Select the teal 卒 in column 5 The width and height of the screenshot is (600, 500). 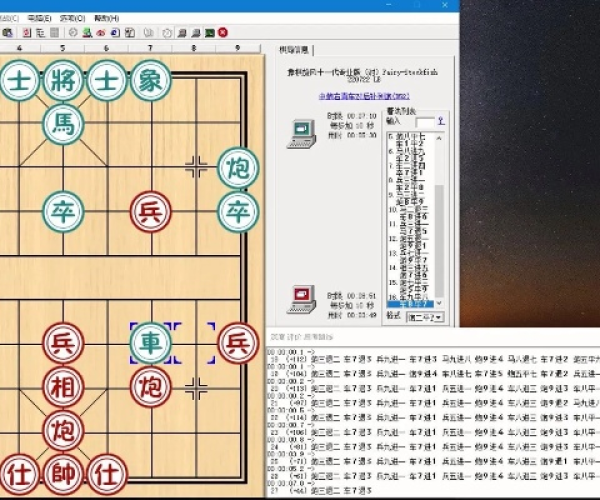click(x=63, y=212)
